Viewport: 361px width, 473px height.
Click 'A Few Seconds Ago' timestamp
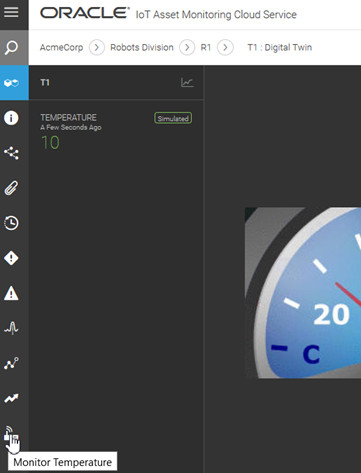[71, 127]
